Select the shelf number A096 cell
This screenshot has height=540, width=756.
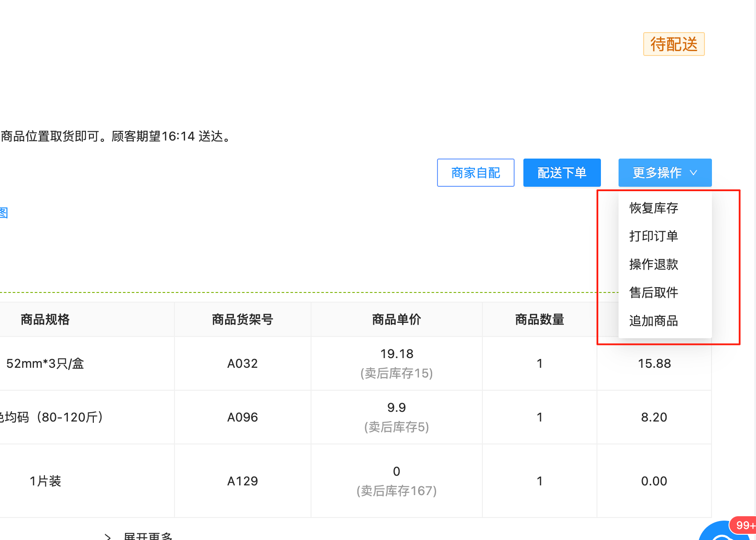[x=242, y=417]
